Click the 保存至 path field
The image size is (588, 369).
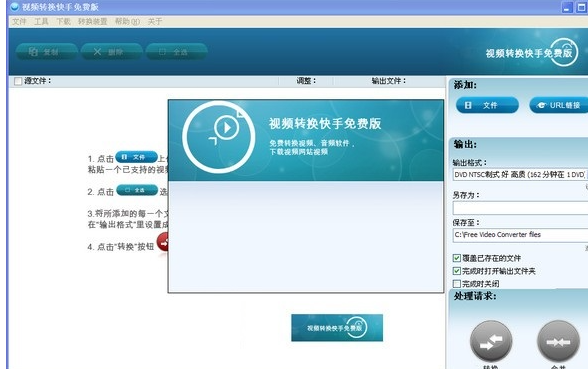[x=520, y=235]
